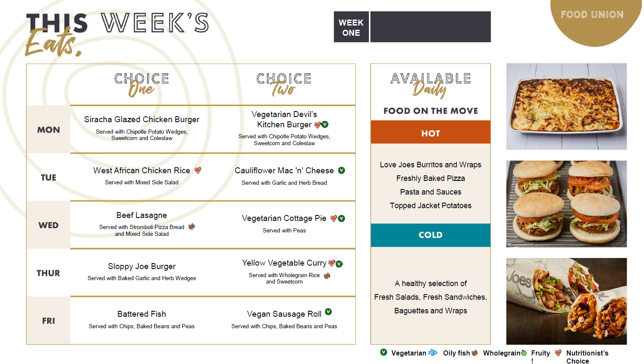Click the WEEK ONE label
The width and height of the screenshot is (644, 364).
pos(351,27)
